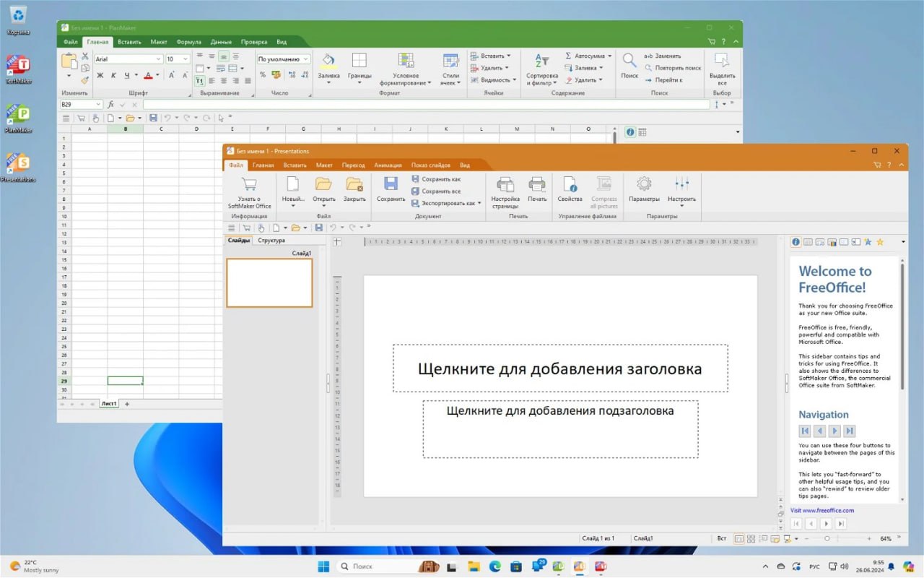The width and height of the screenshot is (924, 578).
Task: Open the Формула tab in PlanMaker
Action: tap(188, 42)
